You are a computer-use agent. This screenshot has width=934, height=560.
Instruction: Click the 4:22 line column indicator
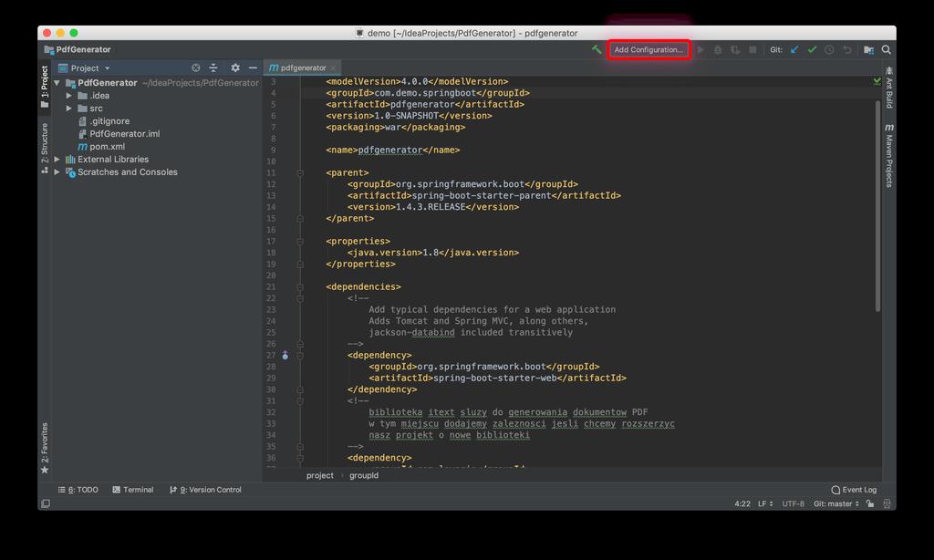coord(742,504)
